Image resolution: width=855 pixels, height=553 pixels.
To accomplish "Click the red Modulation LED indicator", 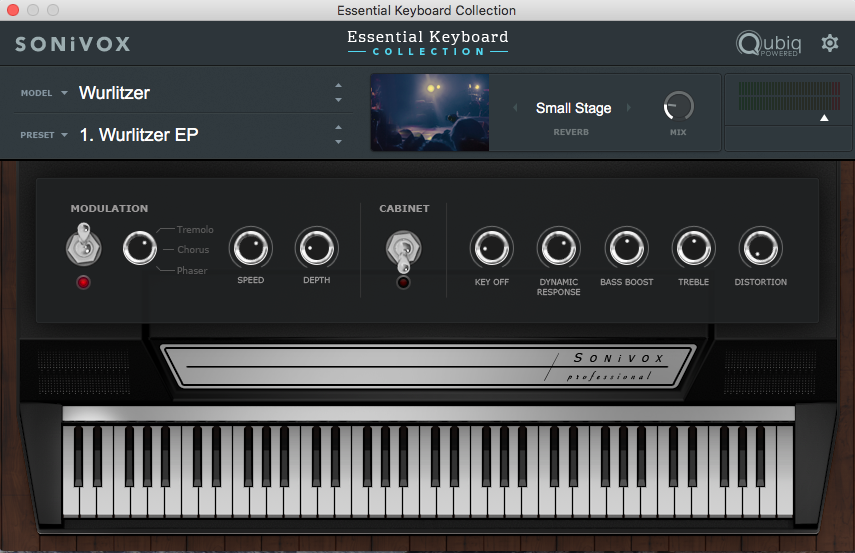I will coord(83,283).
